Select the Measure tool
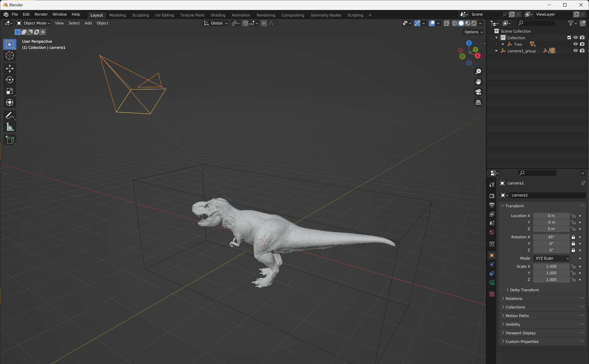The height and width of the screenshot is (364, 589). tap(10, 127)
